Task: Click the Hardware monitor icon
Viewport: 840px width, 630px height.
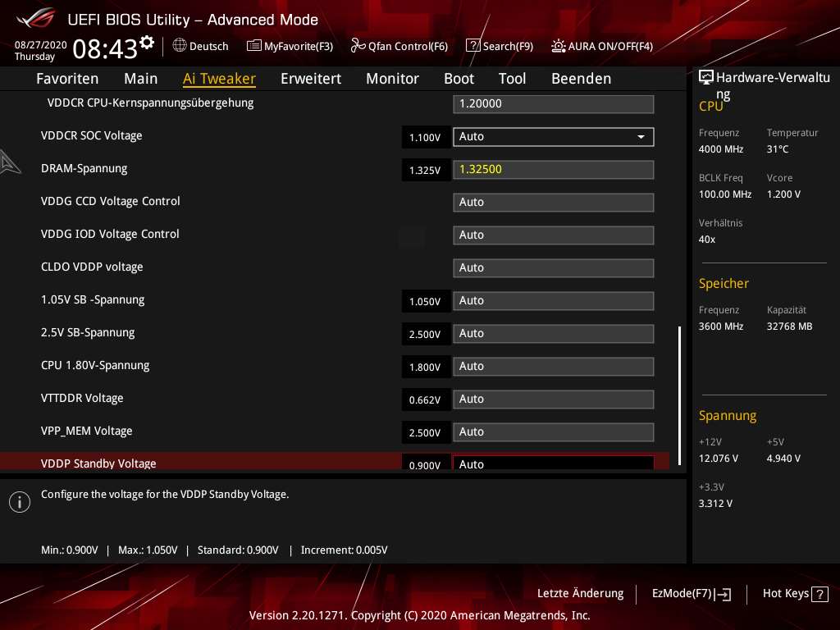Action: (x=706, y=77)
